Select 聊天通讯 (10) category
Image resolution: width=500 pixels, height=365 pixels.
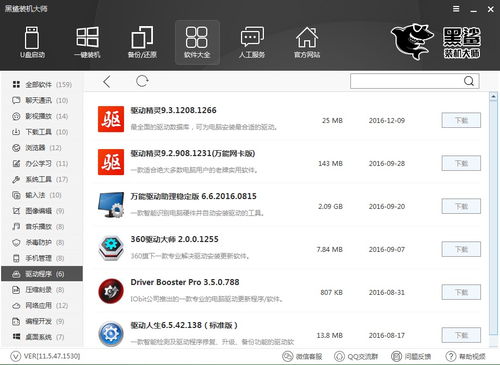tap(42, 100)
